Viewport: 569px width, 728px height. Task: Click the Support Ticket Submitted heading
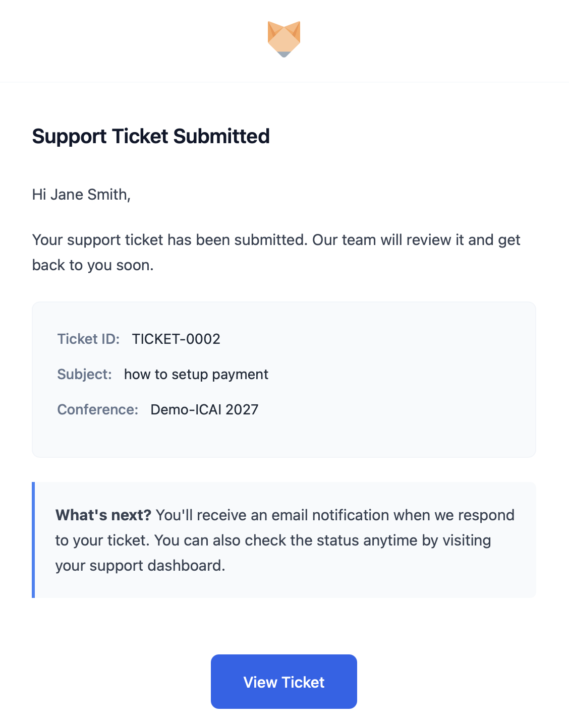(x=151, y=137)
